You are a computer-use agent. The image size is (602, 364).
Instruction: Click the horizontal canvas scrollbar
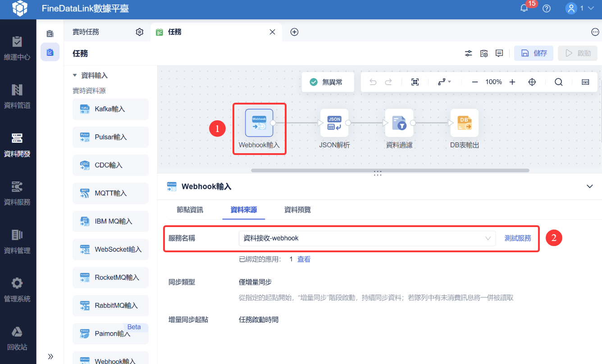tap(390, 171)
